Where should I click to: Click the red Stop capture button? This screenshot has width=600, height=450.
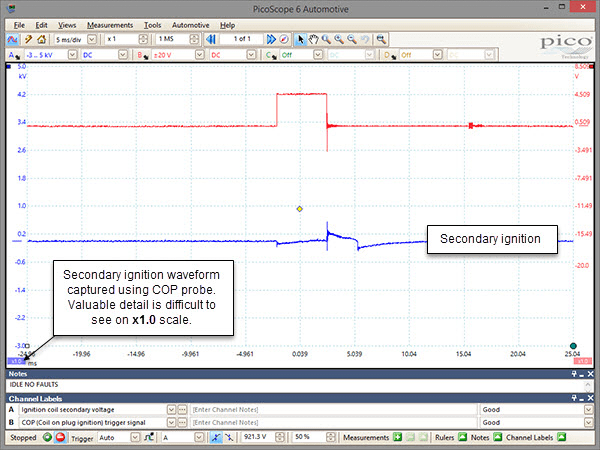(x=60, y=437)
